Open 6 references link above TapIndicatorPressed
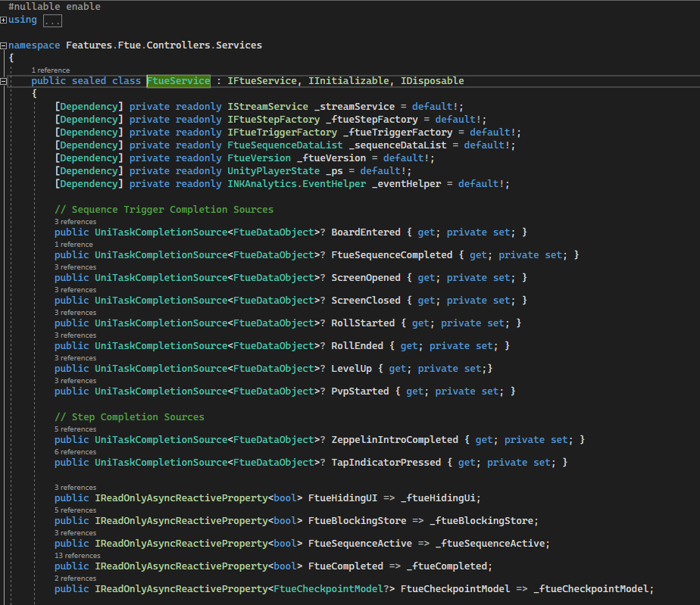Image resolution: width=700 pixels, height=605 pixels. (x=76, y=452)
